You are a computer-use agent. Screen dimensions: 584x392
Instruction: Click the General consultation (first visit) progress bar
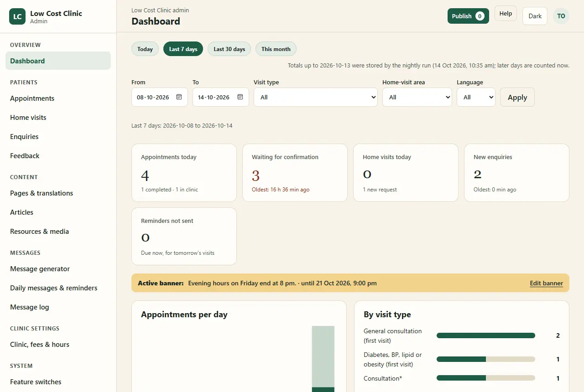click(x=485, y=335)
